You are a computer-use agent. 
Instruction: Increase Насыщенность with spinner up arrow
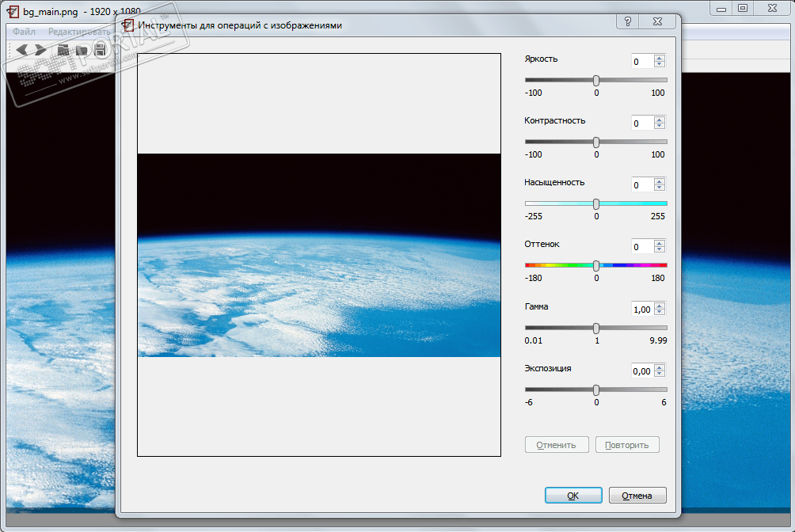659,181
